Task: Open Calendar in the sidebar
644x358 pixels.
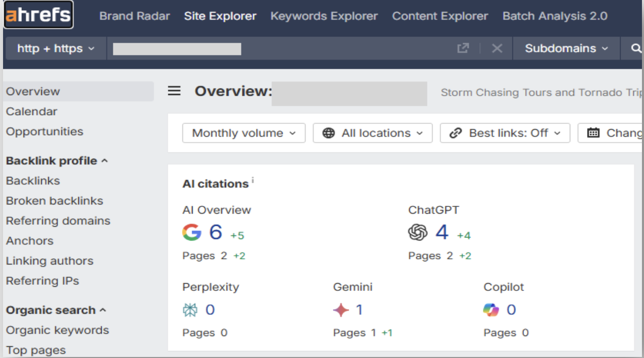Action: tap(32, 111)
